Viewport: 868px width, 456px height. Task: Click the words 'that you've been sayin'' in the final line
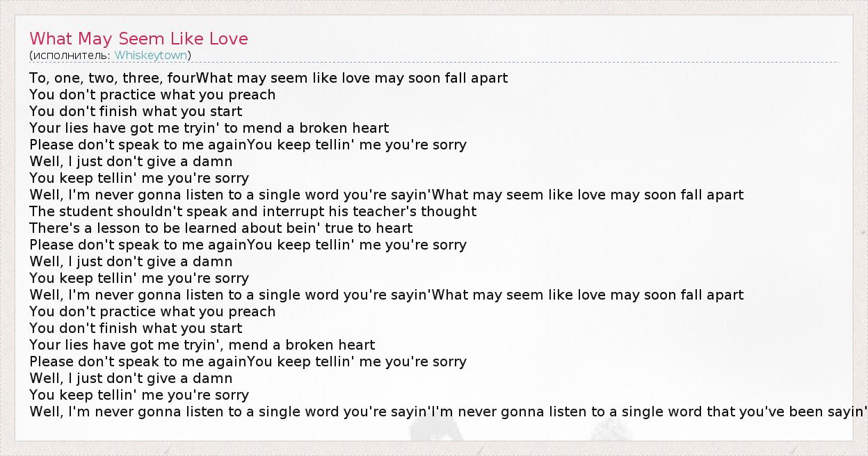pos(785,412)
